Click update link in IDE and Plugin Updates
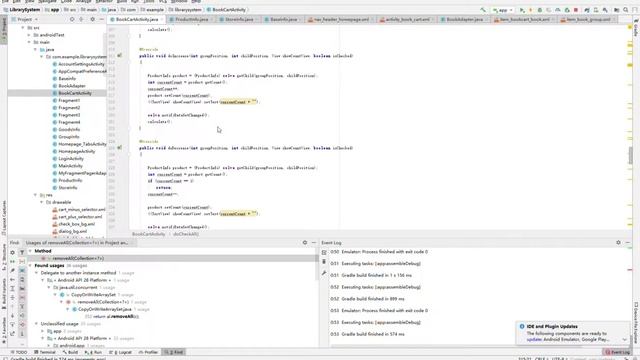Image resolution: width=640 pixels, height=360 pixels. [534, 339]
